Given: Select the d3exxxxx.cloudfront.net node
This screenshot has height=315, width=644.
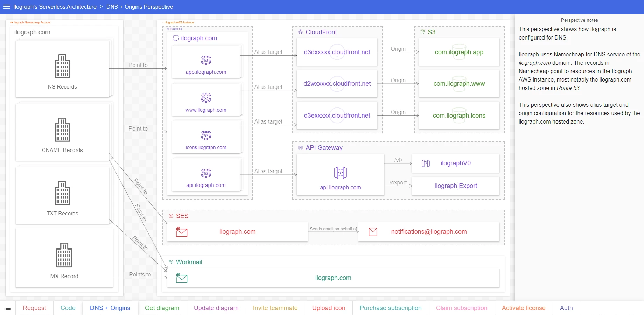Looking at the screenshot, I should point(337,115).
